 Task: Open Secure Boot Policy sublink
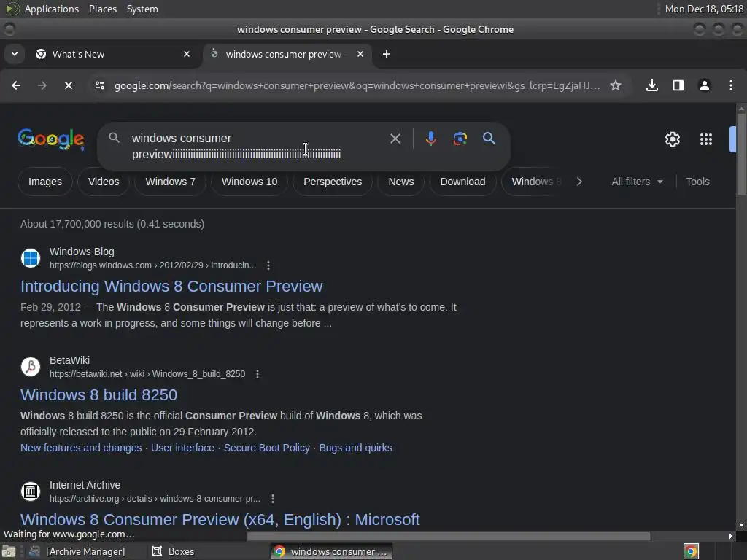(267, 448)
